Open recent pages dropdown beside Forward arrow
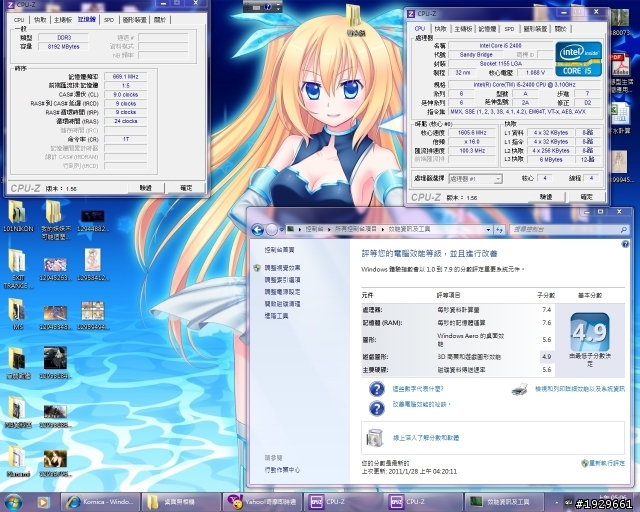The image size is (640, 512). tap(281, 230)
